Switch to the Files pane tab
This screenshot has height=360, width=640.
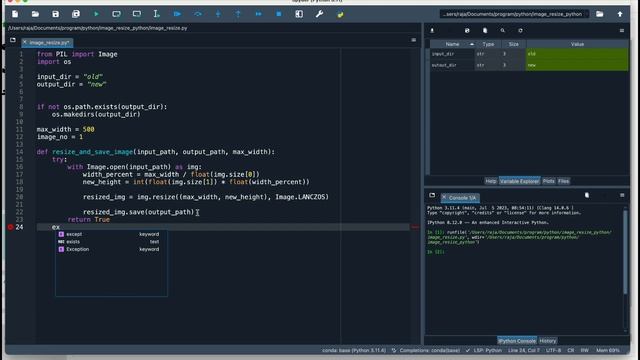click(564, 181)
